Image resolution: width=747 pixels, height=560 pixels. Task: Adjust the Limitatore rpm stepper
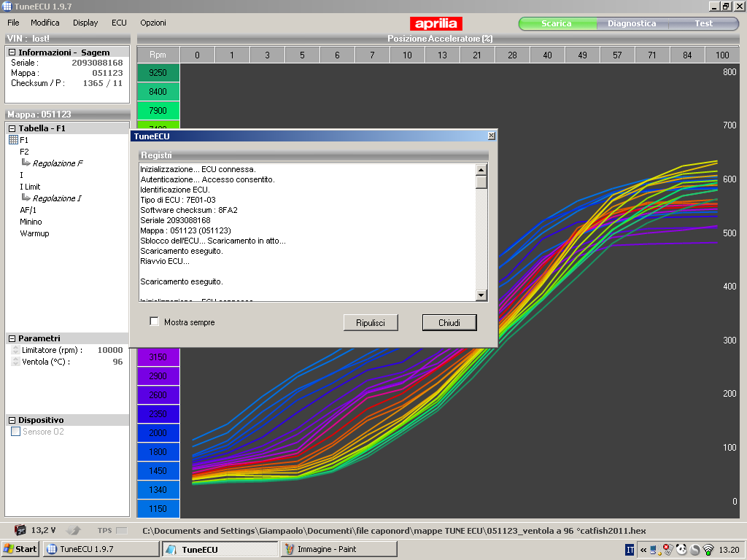point(15,350)
